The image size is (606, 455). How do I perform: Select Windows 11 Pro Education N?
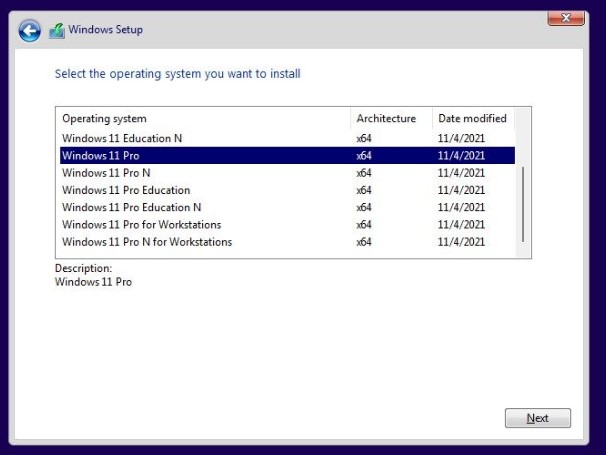coord(288,207)
